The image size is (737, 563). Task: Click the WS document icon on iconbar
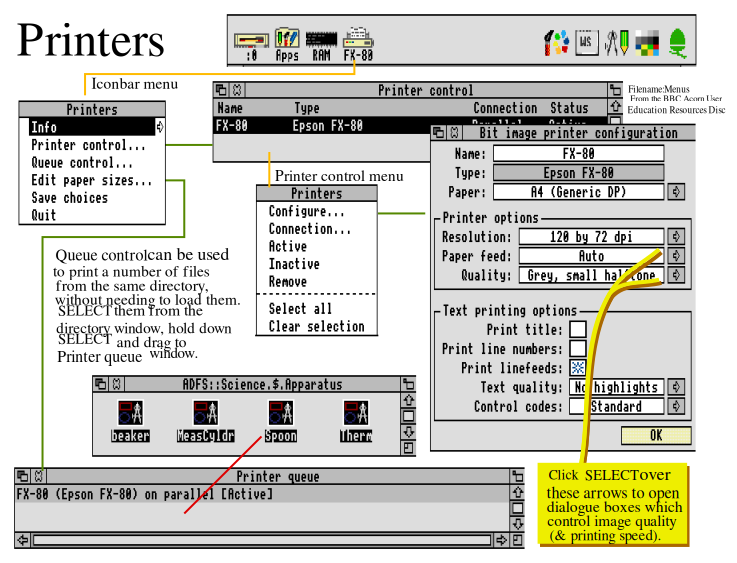click(x=587, y=43)
